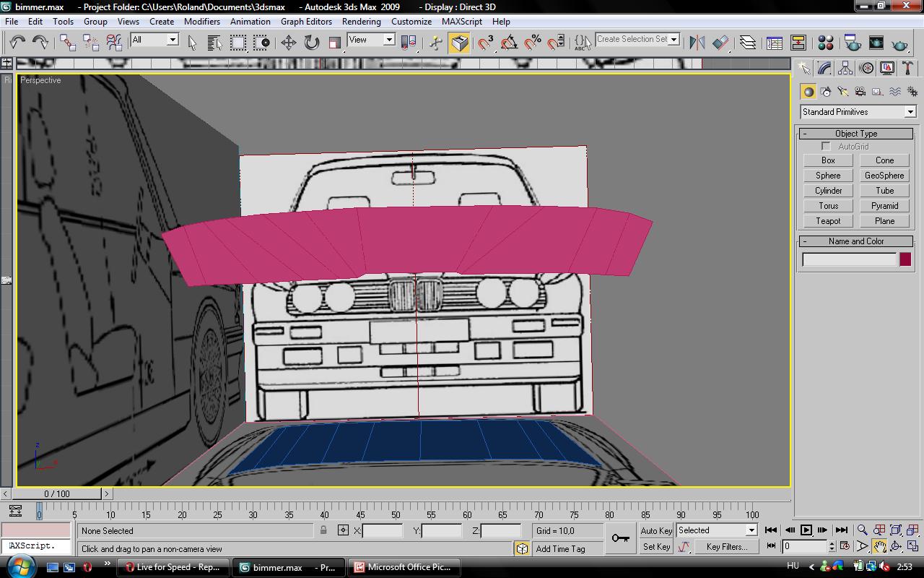924x578 pixels.
Task: Open the Modifiers menu
Action: [201, 22]
